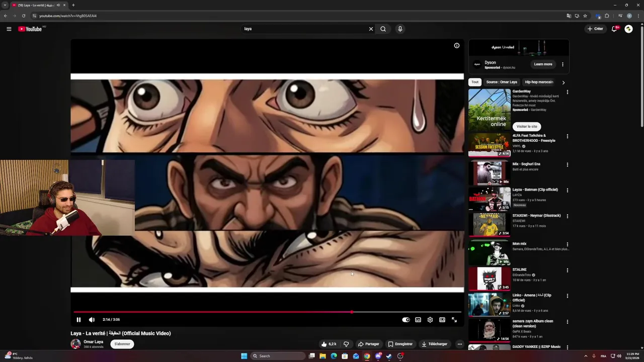Switch to the Laya - La verité browser tab
The height and width of the screenshot is (362, 644).
[x=39, y=5]
